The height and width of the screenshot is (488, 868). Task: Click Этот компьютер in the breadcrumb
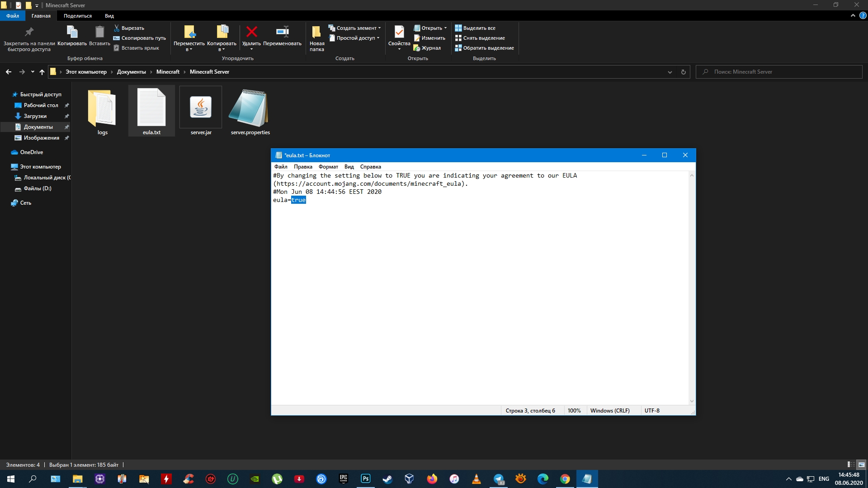[x=86, y=72]
